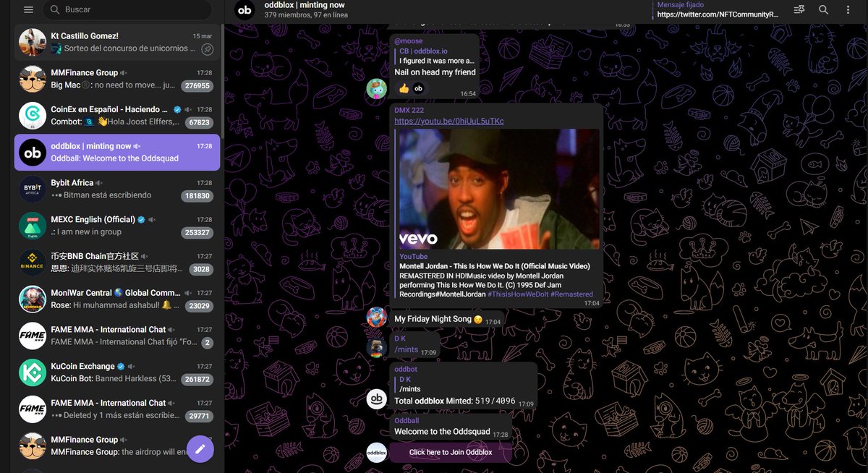Open oddblox group info from the header title

tap(305, 5)
